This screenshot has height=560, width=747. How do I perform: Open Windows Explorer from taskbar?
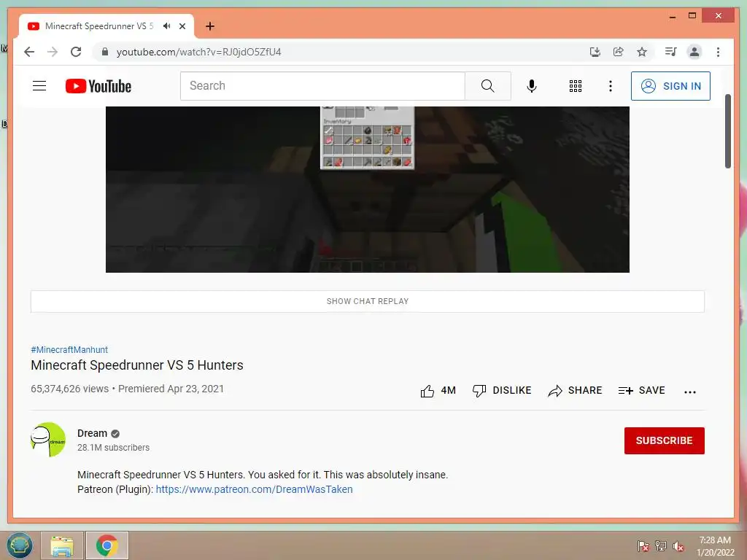(62, 545)
